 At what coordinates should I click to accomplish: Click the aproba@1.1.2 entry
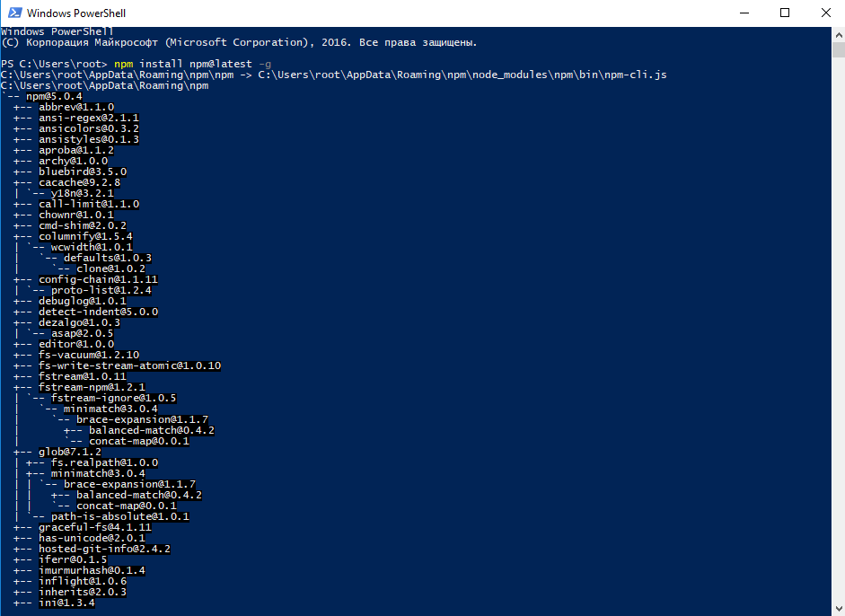(76, 150)
